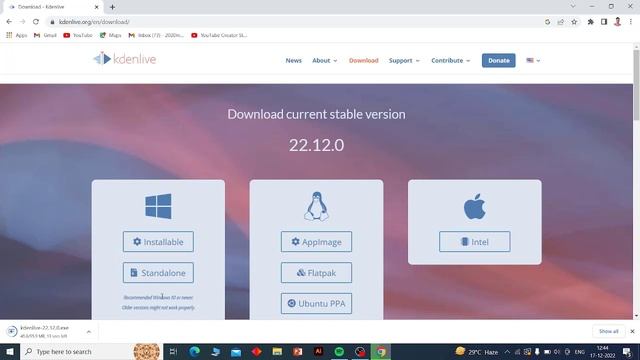Expand the Support menu
The height and width of the screenshot is (360, 640).
coord(404,60)
